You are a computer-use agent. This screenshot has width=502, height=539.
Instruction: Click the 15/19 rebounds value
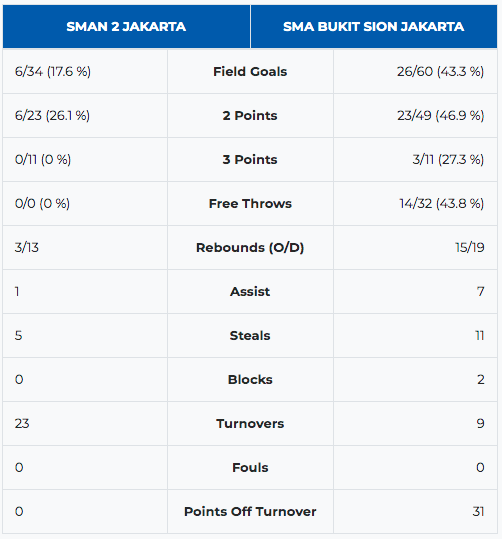[470, 248]
